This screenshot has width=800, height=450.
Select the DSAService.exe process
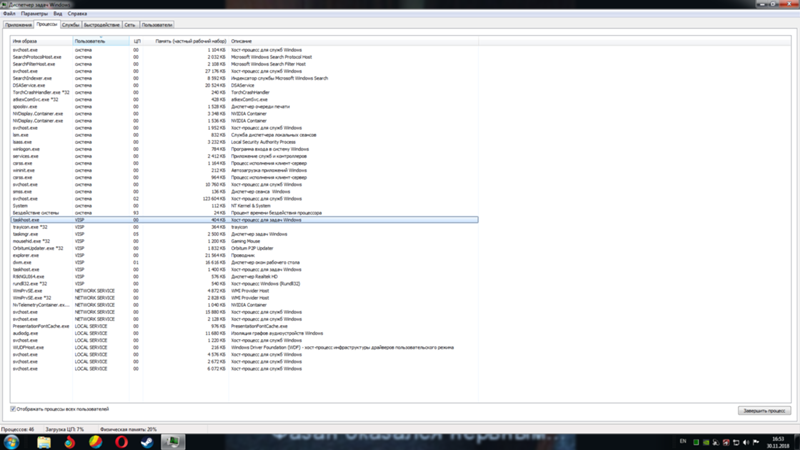pos(244,86)
